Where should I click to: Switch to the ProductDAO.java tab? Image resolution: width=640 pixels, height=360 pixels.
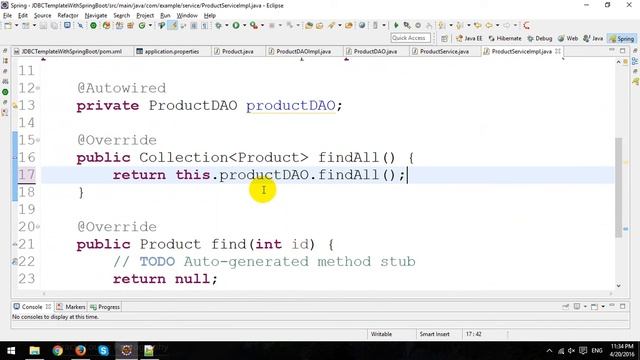coord(375,51)
